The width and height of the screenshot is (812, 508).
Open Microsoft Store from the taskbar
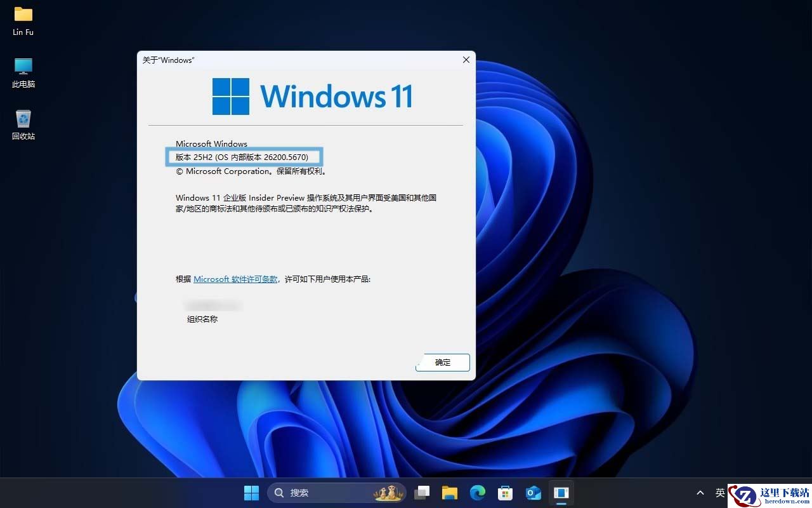pyautogui.click(x=506, y=493)
